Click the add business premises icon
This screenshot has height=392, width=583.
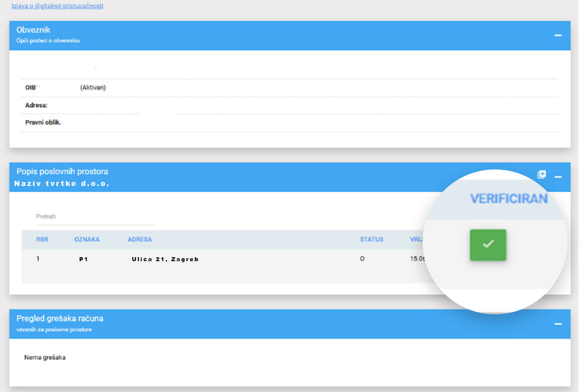click(x=541, y=174)
